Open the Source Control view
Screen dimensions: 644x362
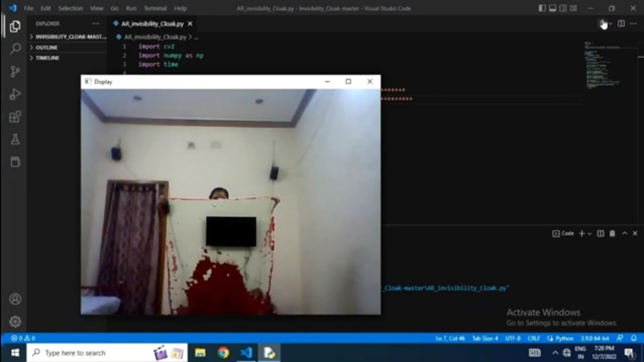15,71
